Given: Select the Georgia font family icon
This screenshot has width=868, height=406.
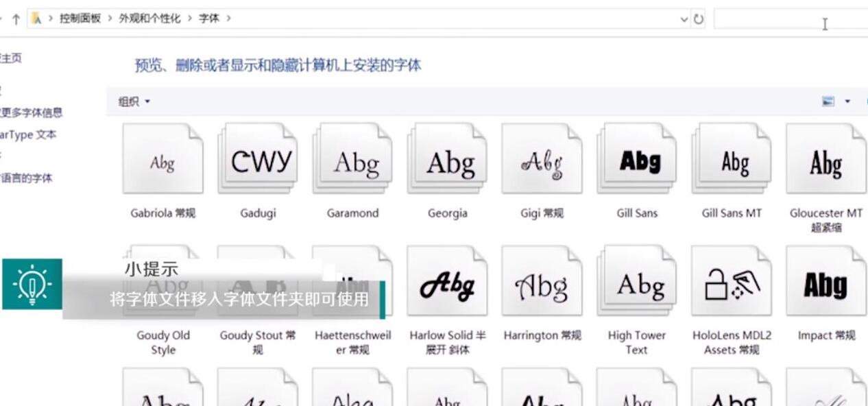Looking at the screenshot, I should [447, 158].
